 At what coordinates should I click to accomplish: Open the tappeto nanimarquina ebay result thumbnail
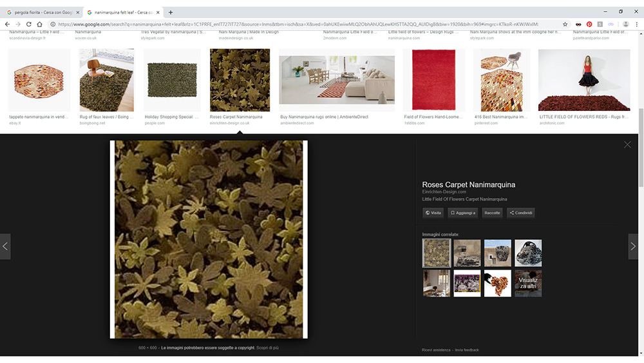pyautogui.click(x=39, y=80)
